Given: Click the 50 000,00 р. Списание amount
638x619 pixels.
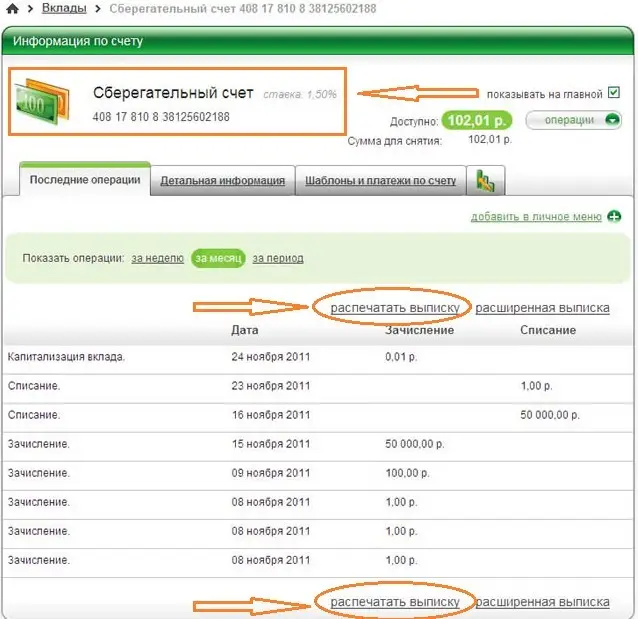Looking at the screenshot, I should 550,415.
